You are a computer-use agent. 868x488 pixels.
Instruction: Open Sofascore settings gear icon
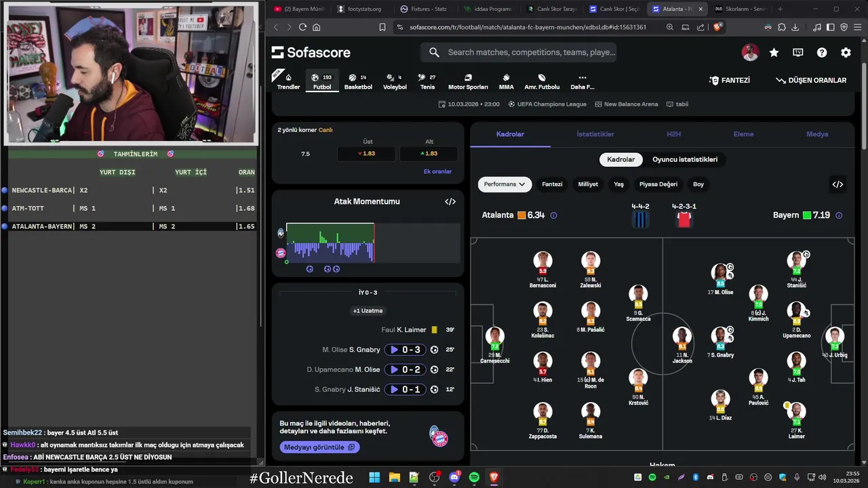[x=846, y=52]
